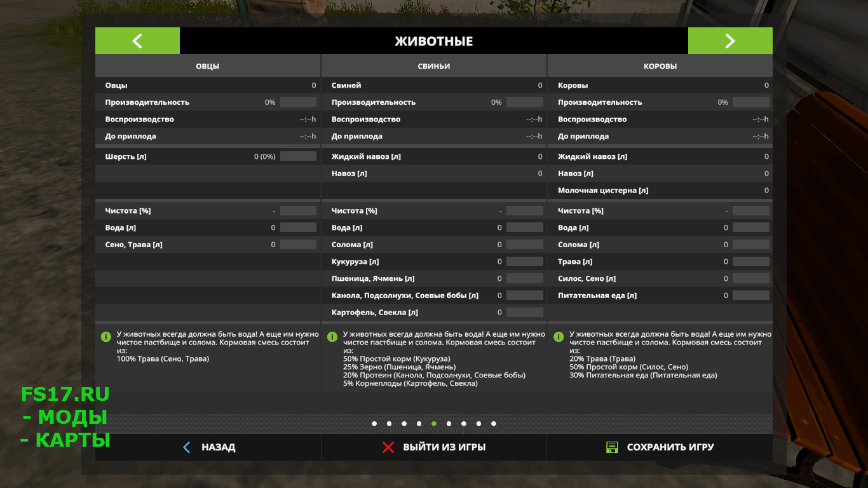Image resolution: width=868 pixels, height=488 pixels.
Task: Click the info icon in cows column
Action: click(x=559, y=336)
